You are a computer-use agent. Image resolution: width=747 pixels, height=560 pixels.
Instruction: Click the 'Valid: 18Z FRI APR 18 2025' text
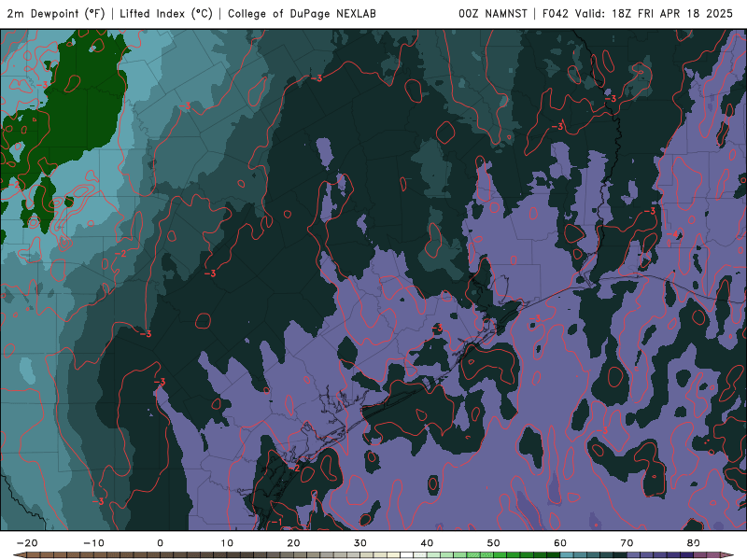tap(654, 14)
